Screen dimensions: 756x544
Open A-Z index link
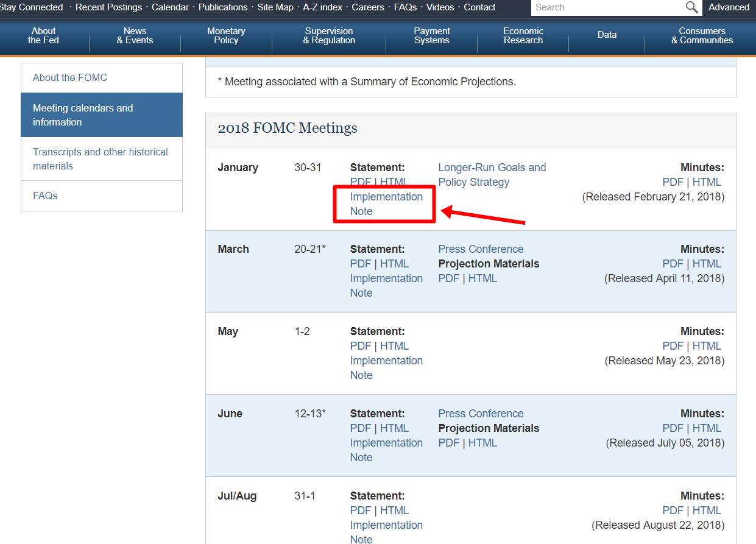(x=322, y=7)
